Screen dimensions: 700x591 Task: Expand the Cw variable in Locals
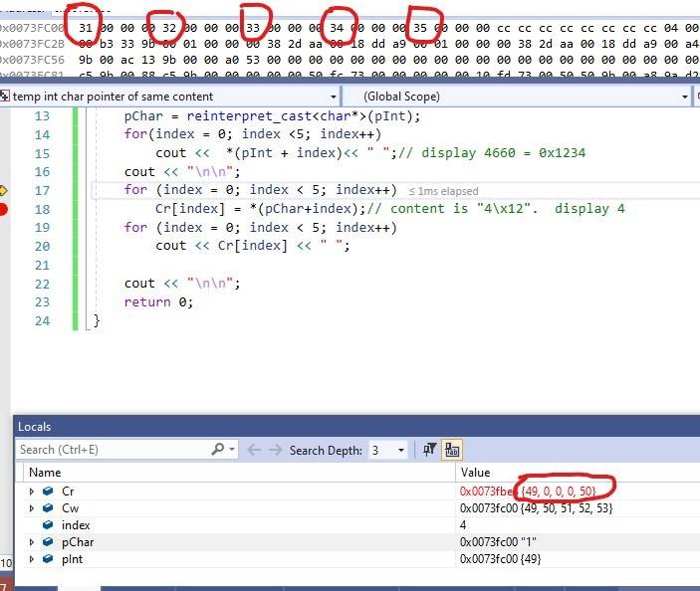pyautogui.click(x=31, y=508)
